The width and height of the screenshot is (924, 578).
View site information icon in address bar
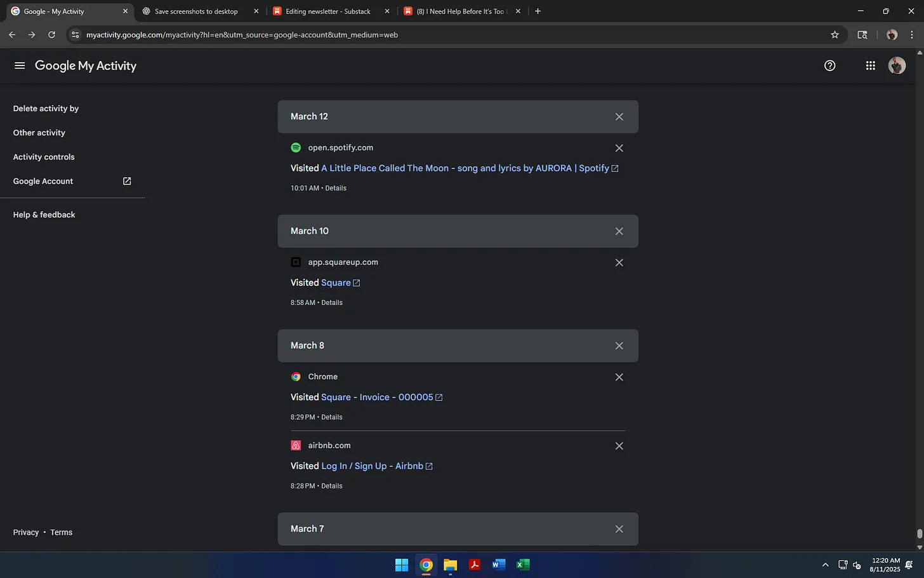[x=76, y=35]
